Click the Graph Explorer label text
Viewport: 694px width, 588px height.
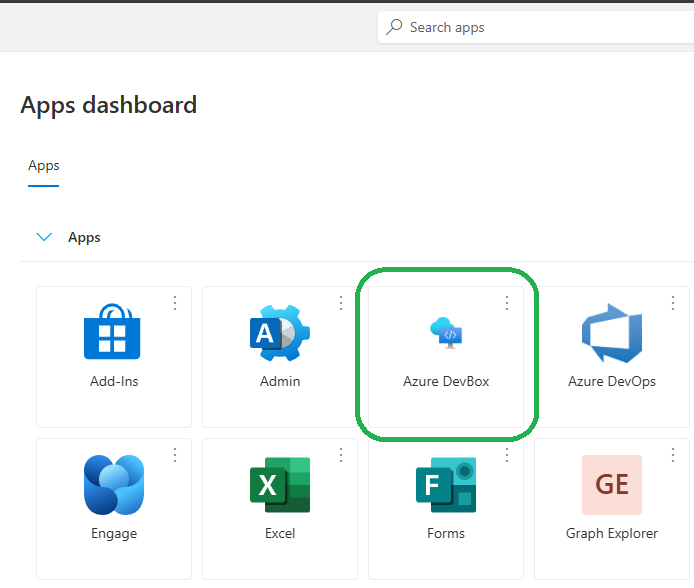click(x=611, y=533)
